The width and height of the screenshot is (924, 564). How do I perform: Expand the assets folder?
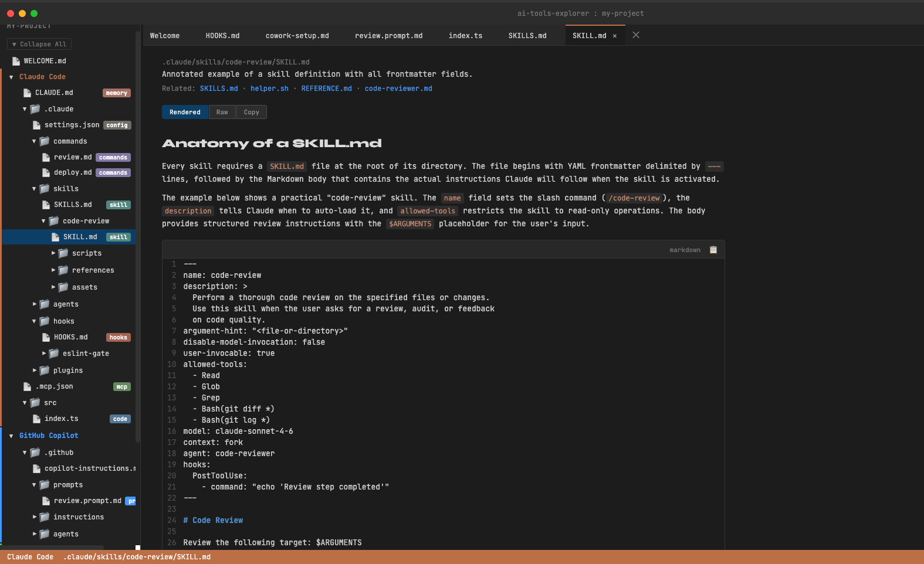coord(53,287)
